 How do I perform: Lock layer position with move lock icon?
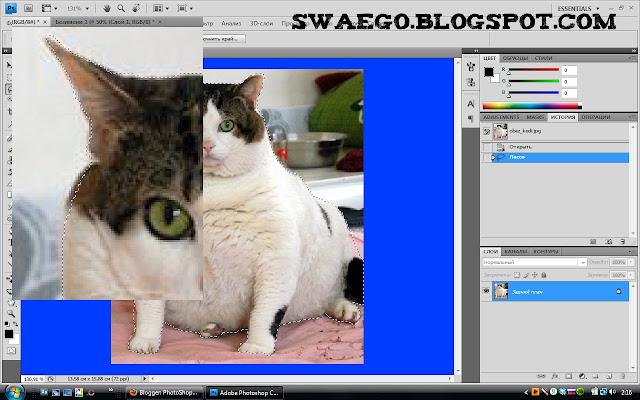pos(535,275)
